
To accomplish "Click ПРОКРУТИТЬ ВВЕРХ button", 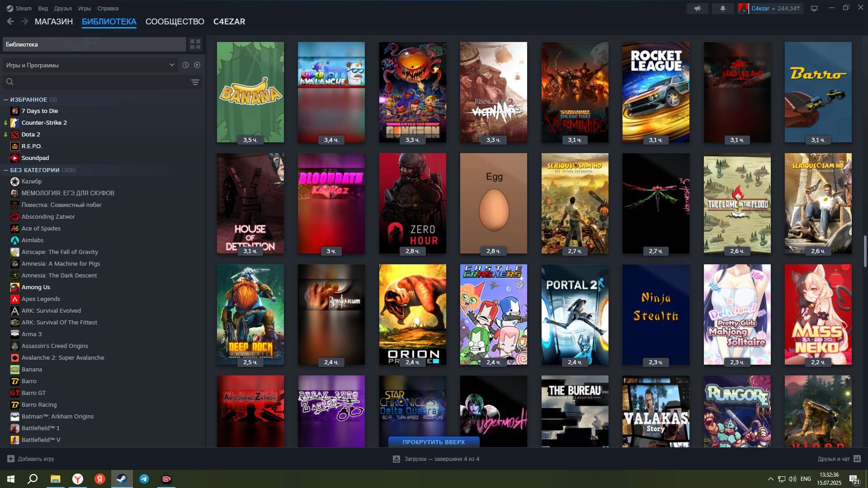I will click(434, 442).
